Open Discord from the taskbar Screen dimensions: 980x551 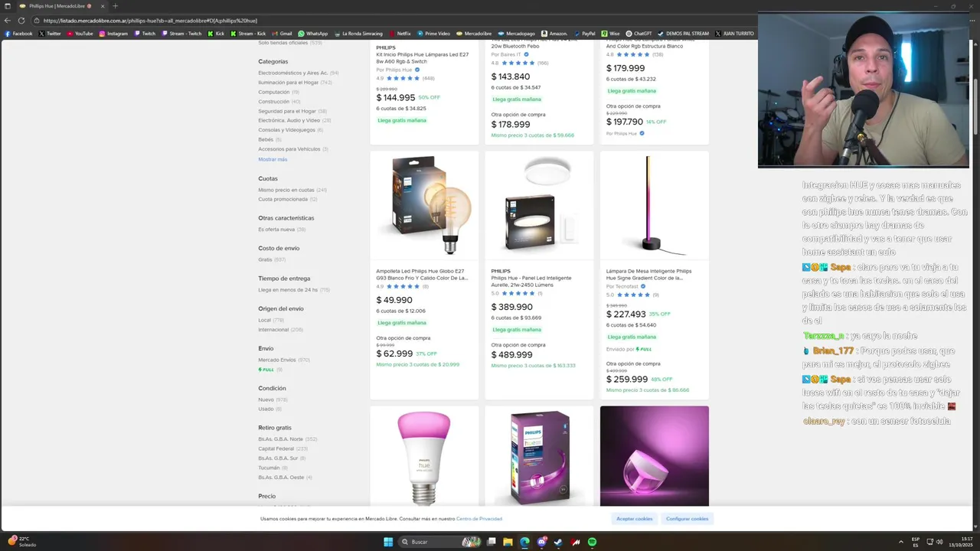541,542
